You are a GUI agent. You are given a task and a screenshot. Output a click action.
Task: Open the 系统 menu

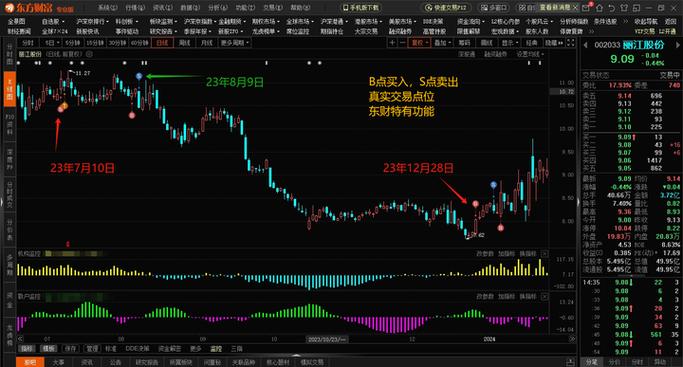(x=107, y=7)
